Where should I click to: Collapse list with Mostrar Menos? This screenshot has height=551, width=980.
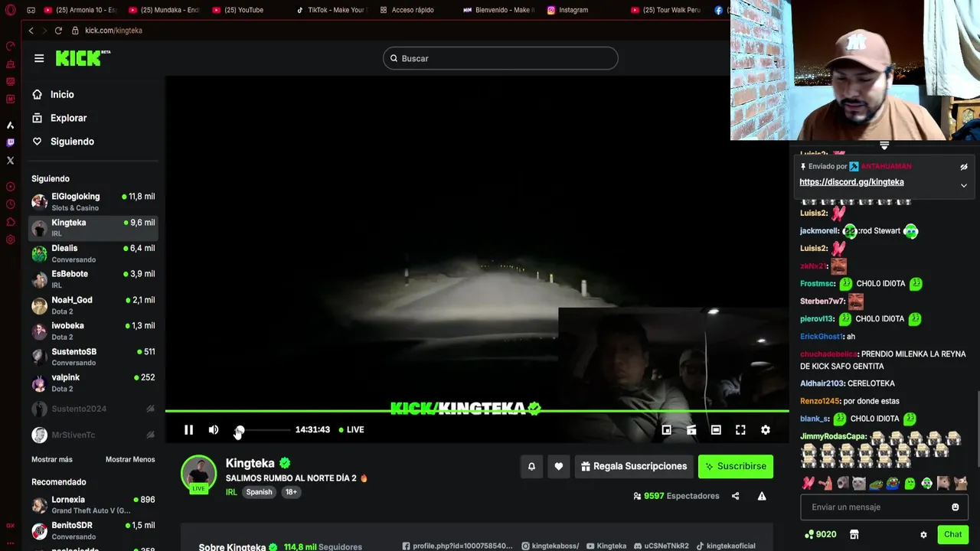pyautogui.click(x=130, y=459)
